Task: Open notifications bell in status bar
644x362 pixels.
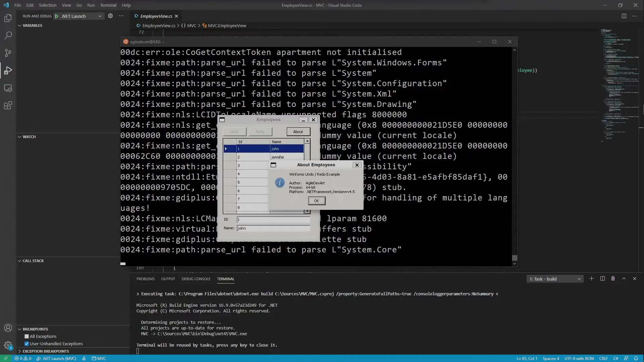Action: [636, 358]
